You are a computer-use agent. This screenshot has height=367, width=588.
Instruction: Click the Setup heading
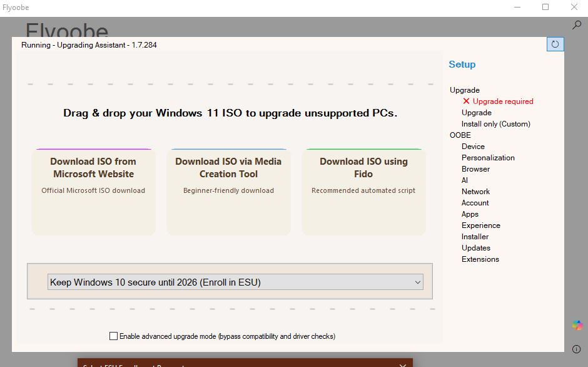point(462,65)
